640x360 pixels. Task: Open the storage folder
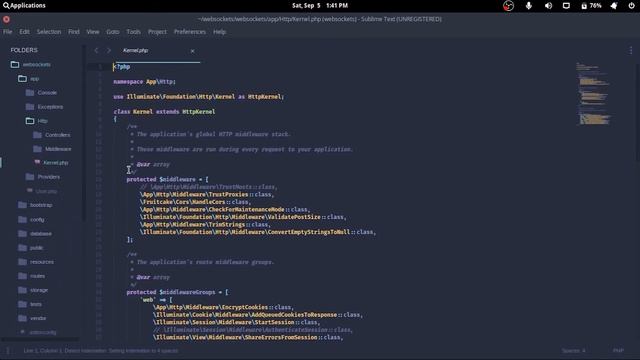(39, 290)
